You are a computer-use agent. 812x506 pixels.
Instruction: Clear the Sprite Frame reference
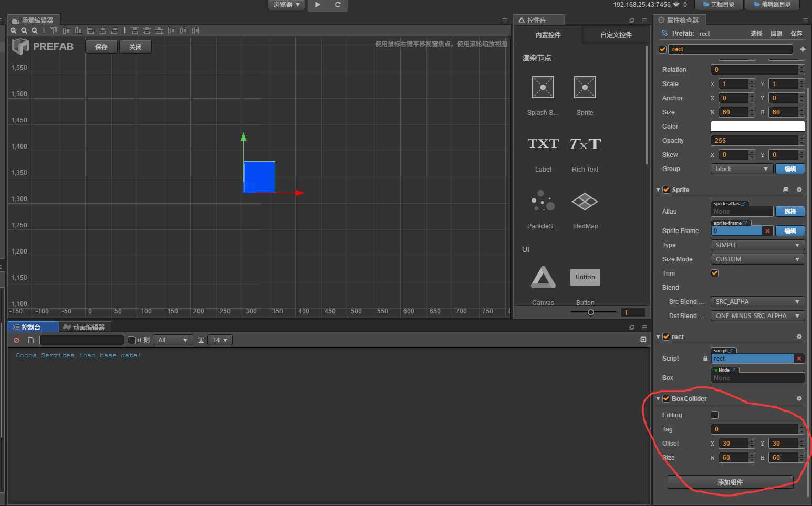768,231
